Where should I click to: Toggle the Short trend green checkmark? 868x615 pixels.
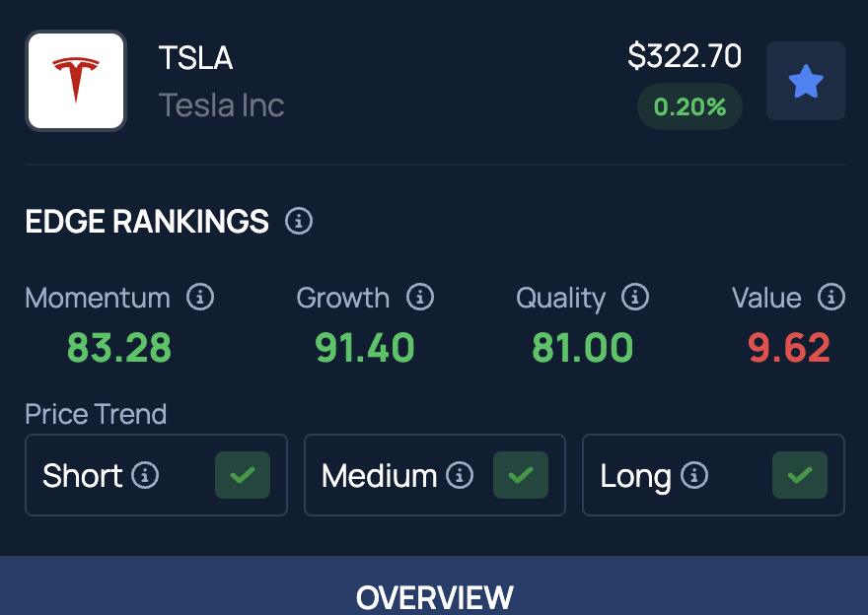pos(243,475)
